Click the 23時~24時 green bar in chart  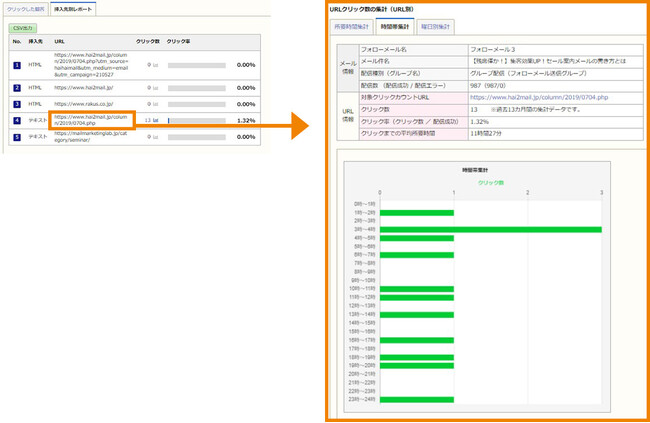coord(417,399)
